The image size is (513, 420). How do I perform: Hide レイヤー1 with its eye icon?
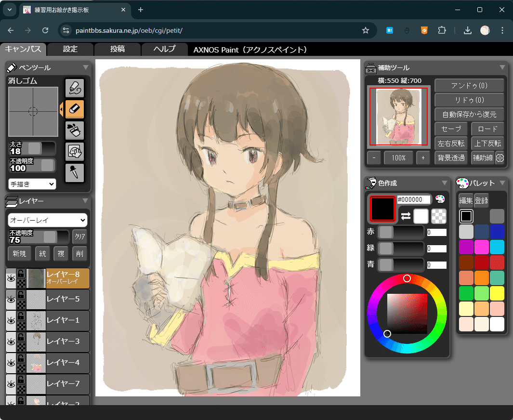[x=11, y=321]
